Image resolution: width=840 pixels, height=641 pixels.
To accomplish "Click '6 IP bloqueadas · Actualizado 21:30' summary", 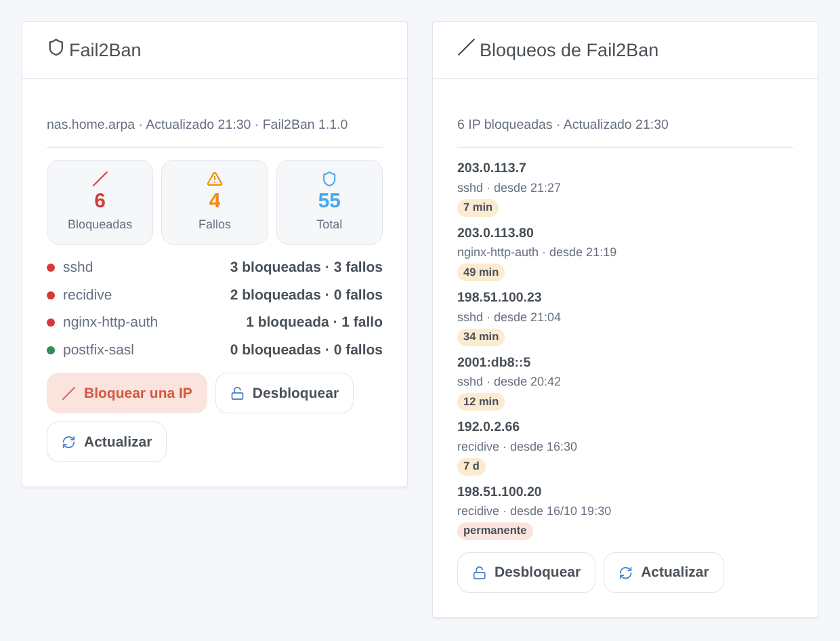I will tap(563, 125).
